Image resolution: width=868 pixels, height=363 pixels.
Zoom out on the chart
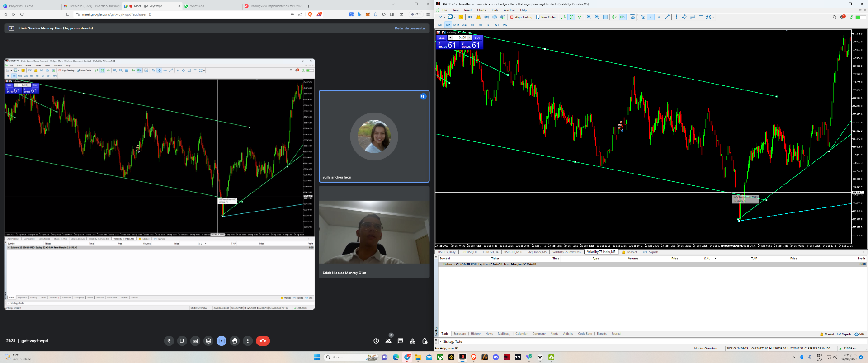click(597, 17)
